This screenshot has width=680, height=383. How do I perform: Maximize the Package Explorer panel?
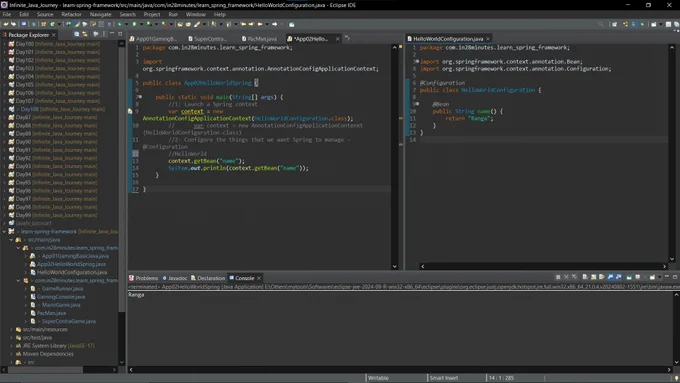pos(120,34)
